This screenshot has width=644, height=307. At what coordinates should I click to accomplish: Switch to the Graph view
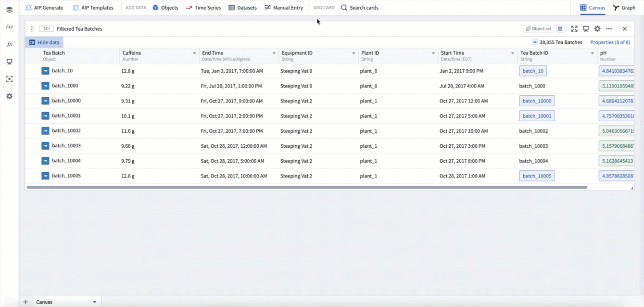coord(624,8)
